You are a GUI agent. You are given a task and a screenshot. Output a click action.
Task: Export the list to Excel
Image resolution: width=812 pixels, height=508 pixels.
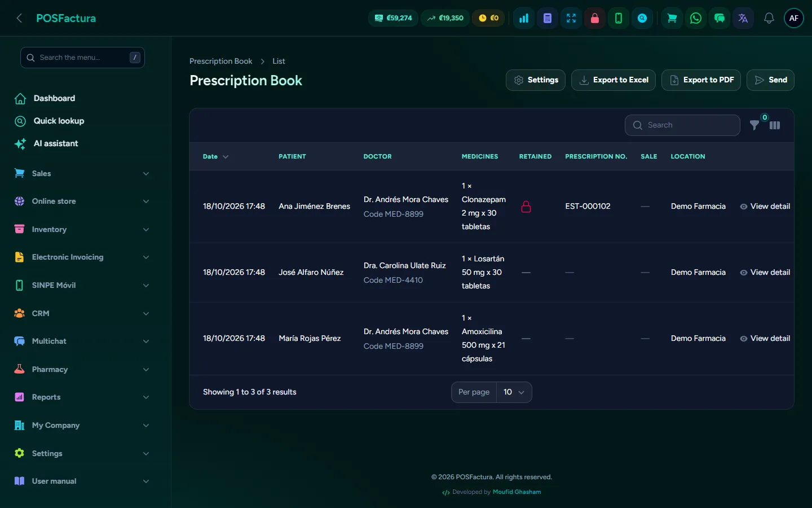(614, 80)
